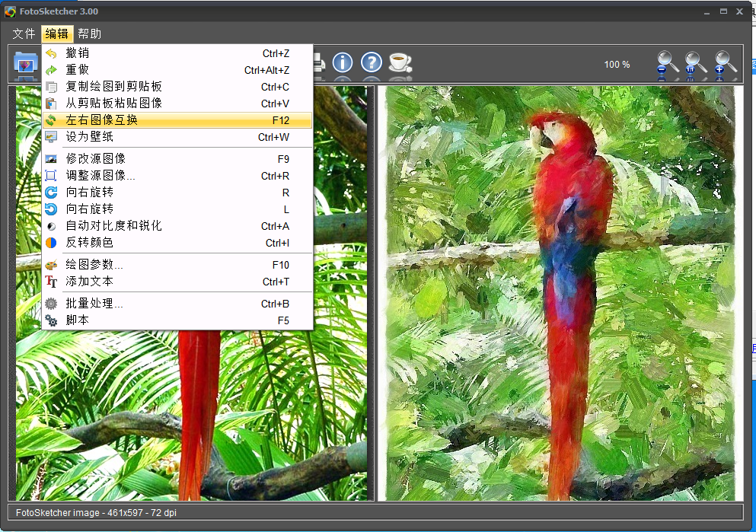The image size is (756, 532).
Task: Click the printer icon beside the menu
Action: coord(319,64)
